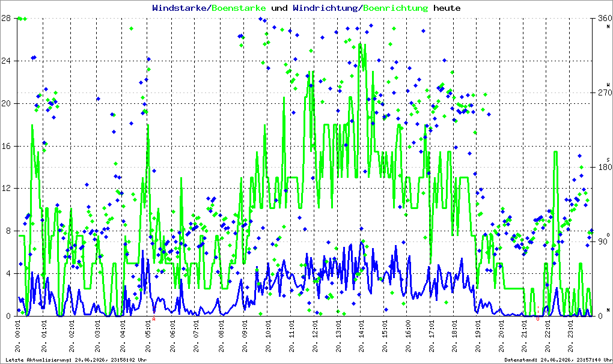Click the '270' direction axis label
The height and width of the screenshot is (364, 613).
pyautogui.click(x=605, y=93)
